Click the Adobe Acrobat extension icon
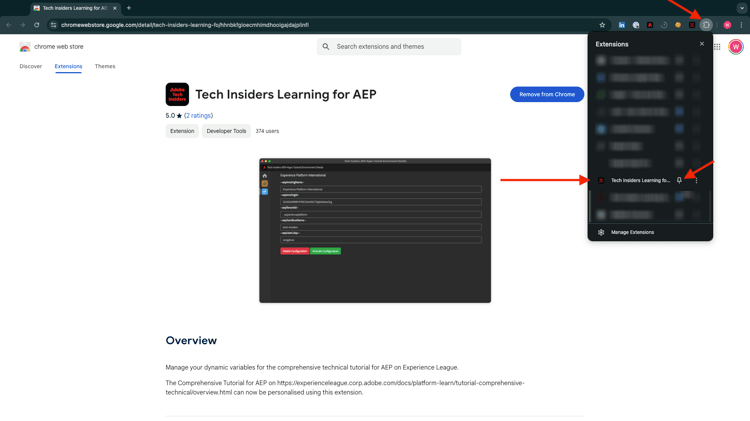Image resolution: width=750 pixels, height=421 pixels. coord(650,25)
